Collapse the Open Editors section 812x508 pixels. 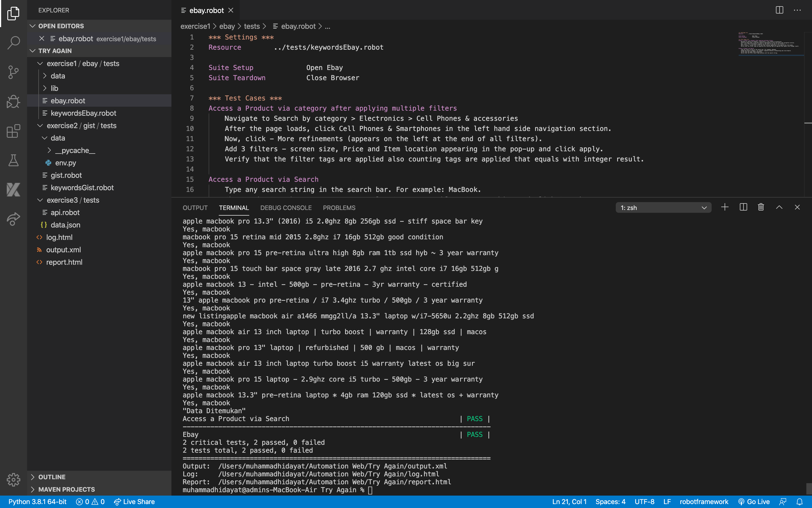99,26
